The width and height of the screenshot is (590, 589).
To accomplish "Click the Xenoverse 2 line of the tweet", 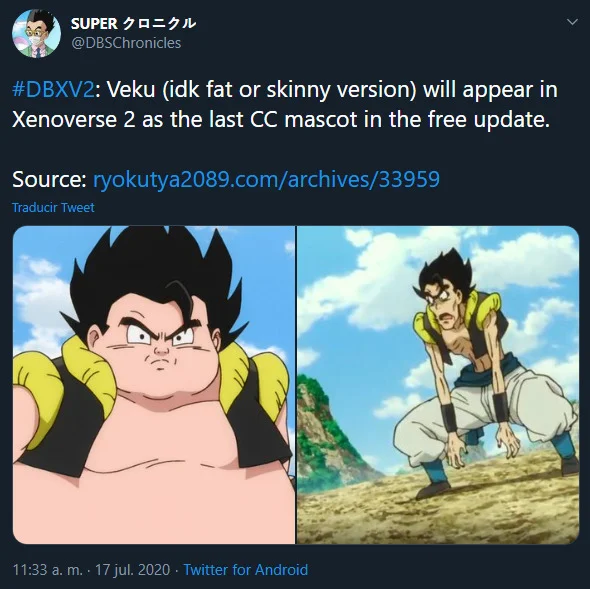I will coord(281,120).
